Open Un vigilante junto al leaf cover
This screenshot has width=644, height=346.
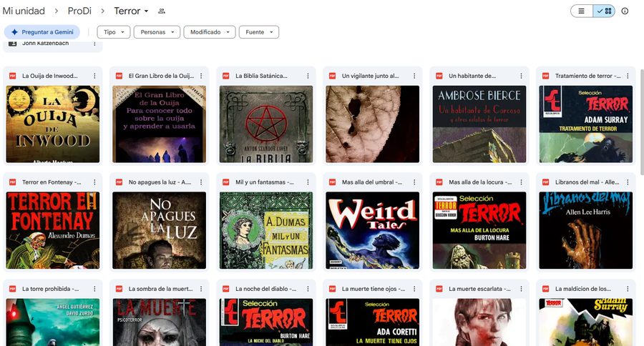[x=373, y=124]
